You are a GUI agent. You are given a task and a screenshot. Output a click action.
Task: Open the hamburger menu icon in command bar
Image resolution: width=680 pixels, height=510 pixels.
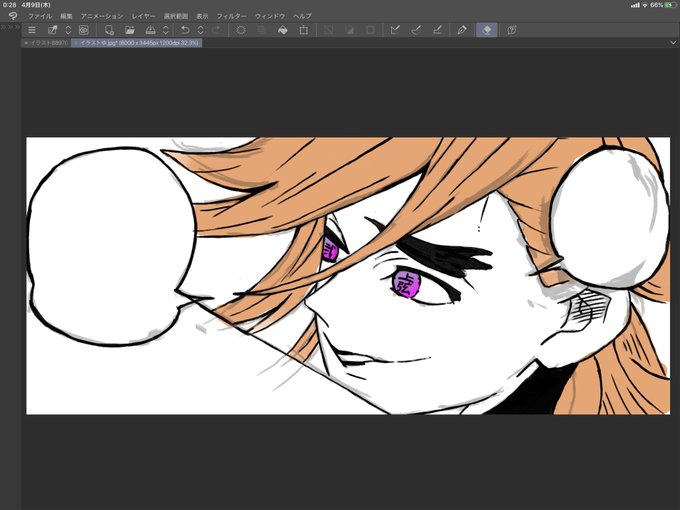pyautogui.click(x=32, y=30)
